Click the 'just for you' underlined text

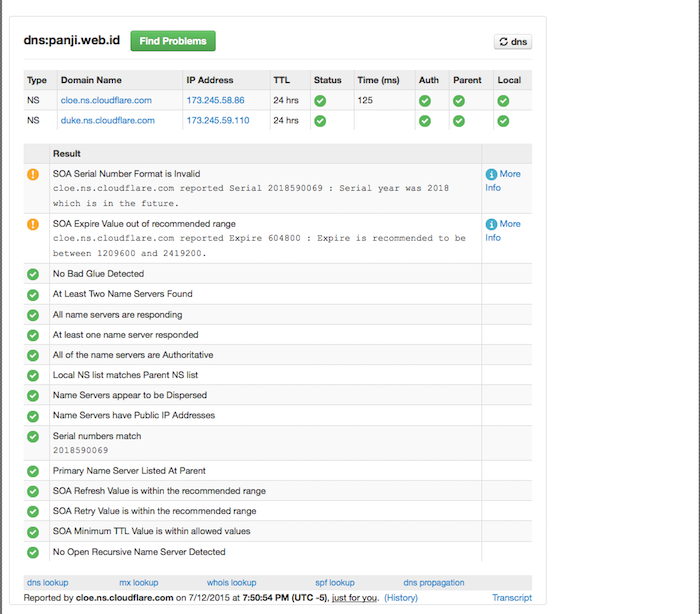point(354,598)
